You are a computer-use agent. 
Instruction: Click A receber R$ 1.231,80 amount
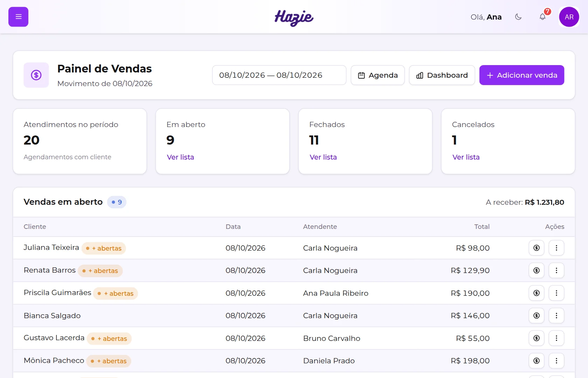click(544, 202)
